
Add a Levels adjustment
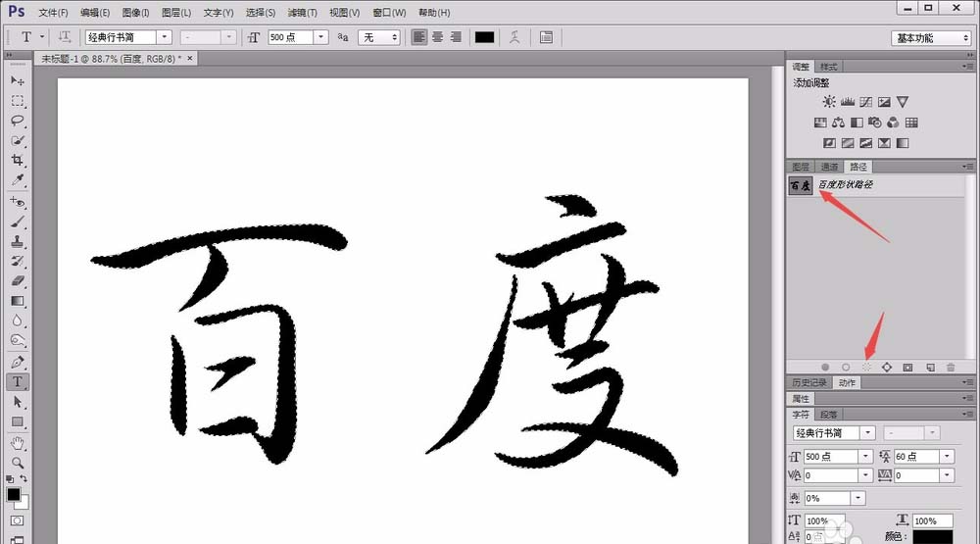(848, 102)
